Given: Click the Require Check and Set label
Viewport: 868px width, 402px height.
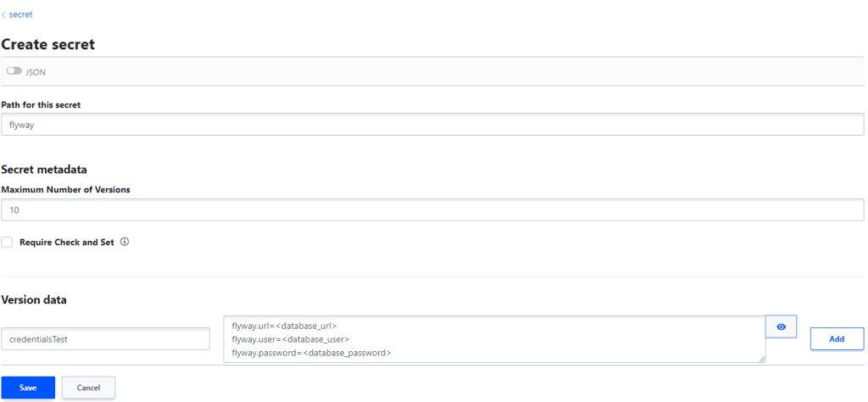Looking at the screenshot, I should tap(67, 243).
